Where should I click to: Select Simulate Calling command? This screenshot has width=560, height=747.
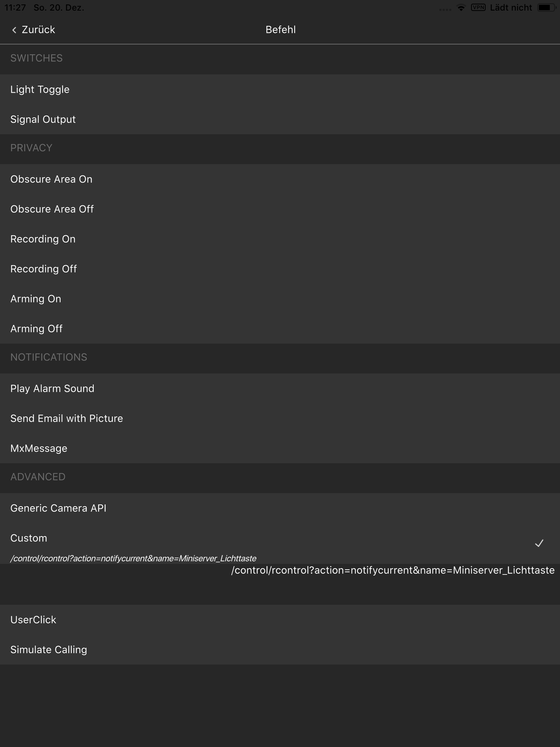tap(49, 650)
